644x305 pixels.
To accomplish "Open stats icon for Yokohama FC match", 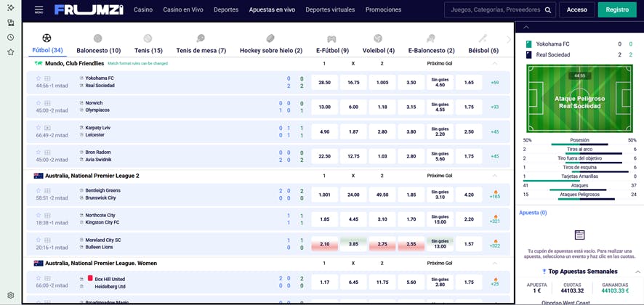I will [x=47, y=78].
